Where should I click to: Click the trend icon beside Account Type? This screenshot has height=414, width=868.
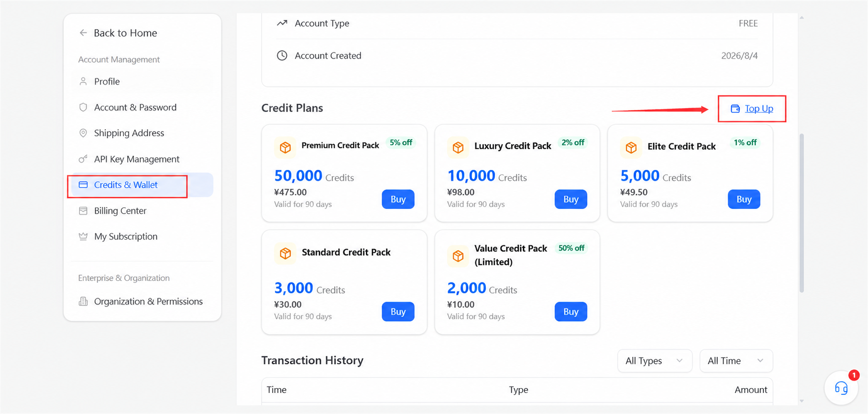pos(282,23)
